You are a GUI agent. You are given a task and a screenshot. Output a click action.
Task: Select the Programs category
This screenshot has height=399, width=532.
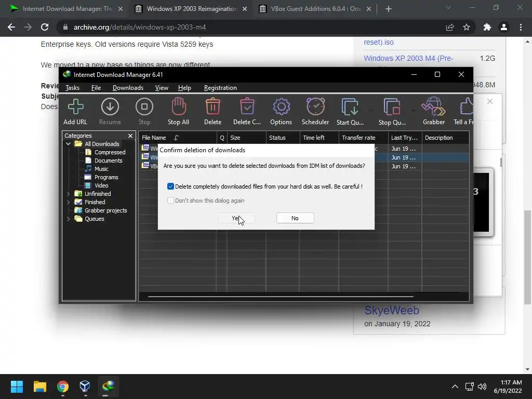102,177
